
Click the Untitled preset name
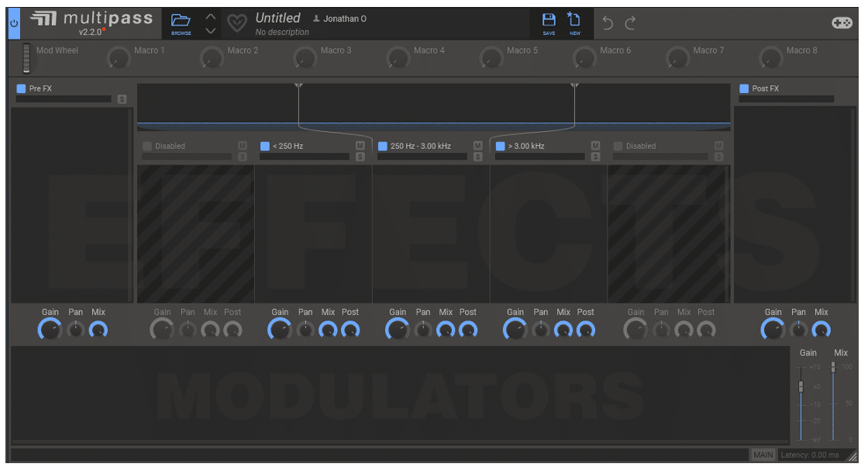(x=278, y=17)
